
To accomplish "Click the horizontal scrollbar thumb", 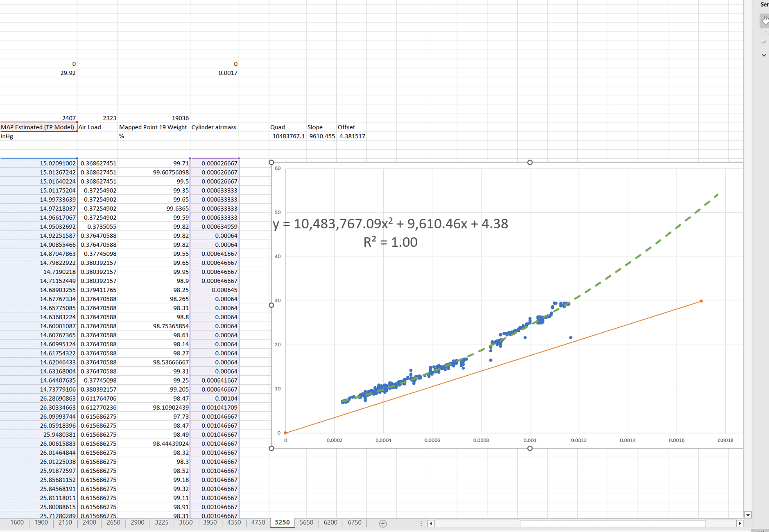I will (x=612, y=523).
